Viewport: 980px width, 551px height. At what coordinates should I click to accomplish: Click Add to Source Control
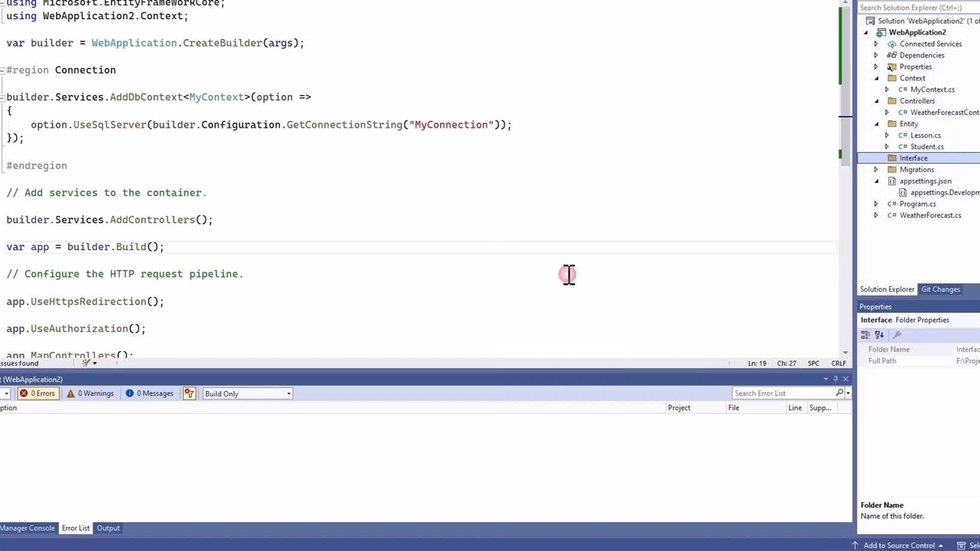click(x=899, y=546)
